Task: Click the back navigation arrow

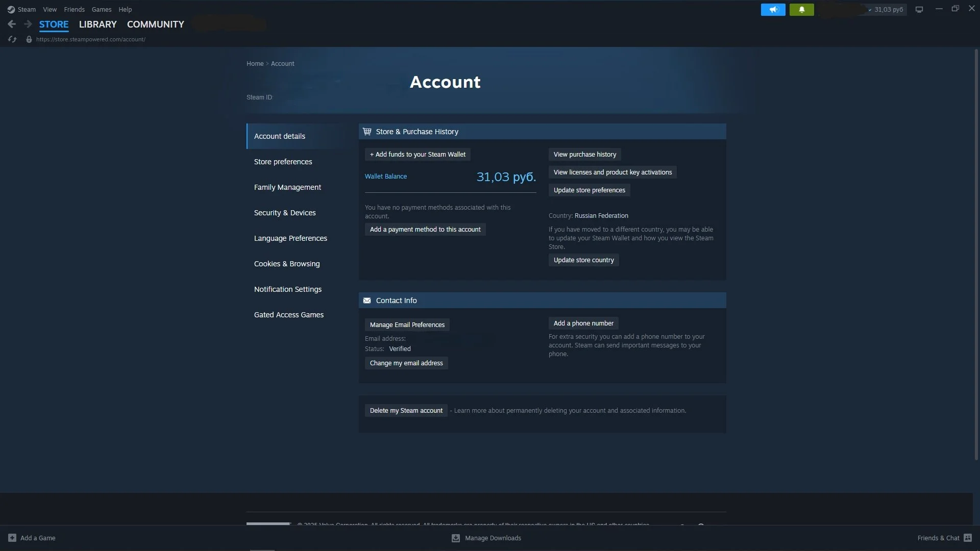Action: pyautogui.click(x=12, y=24)
